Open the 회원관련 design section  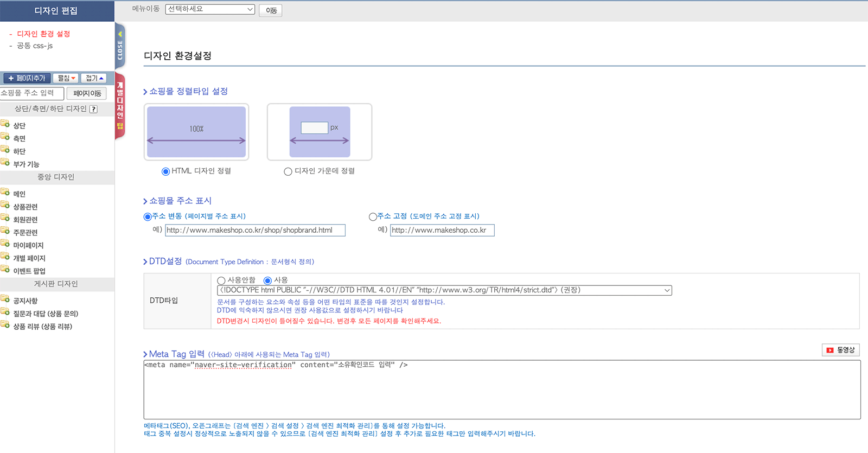pos(25,220)
